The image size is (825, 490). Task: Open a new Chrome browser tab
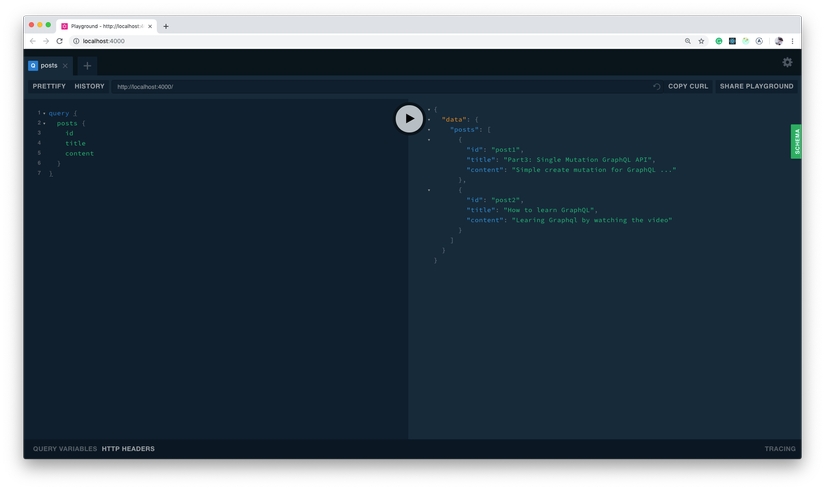click(166, 26)
